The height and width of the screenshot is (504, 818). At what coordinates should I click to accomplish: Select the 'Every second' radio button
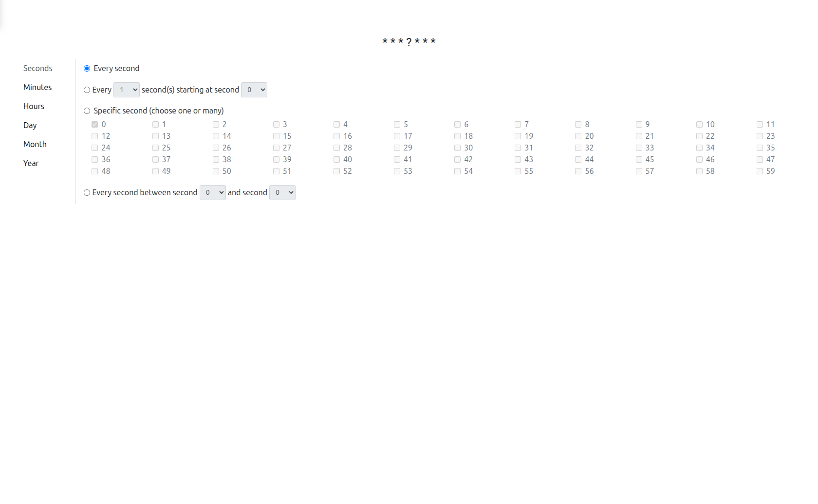tap(87, 68)
